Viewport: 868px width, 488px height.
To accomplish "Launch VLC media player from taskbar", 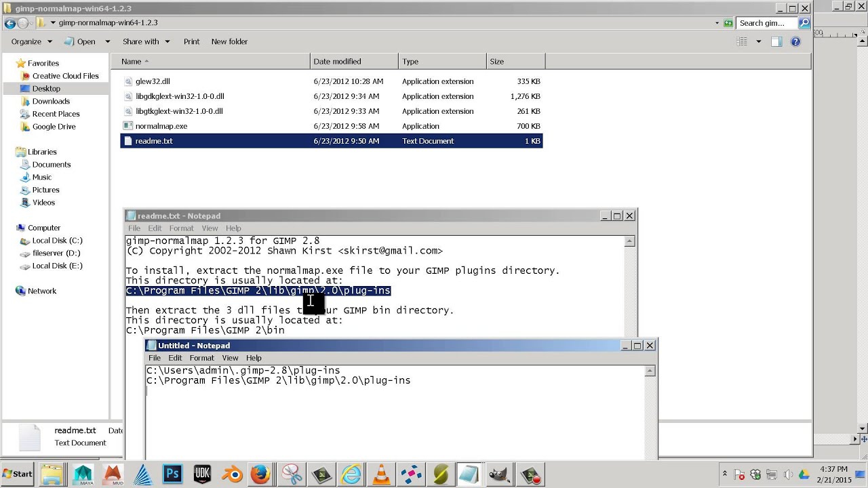I will (381, 474).
